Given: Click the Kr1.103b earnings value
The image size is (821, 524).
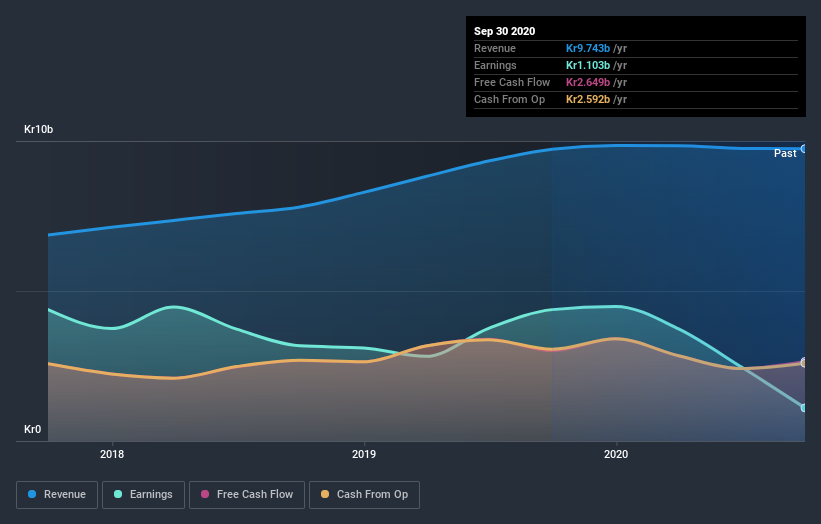Looking at the screenshot, I should click(x=587, y=65).
